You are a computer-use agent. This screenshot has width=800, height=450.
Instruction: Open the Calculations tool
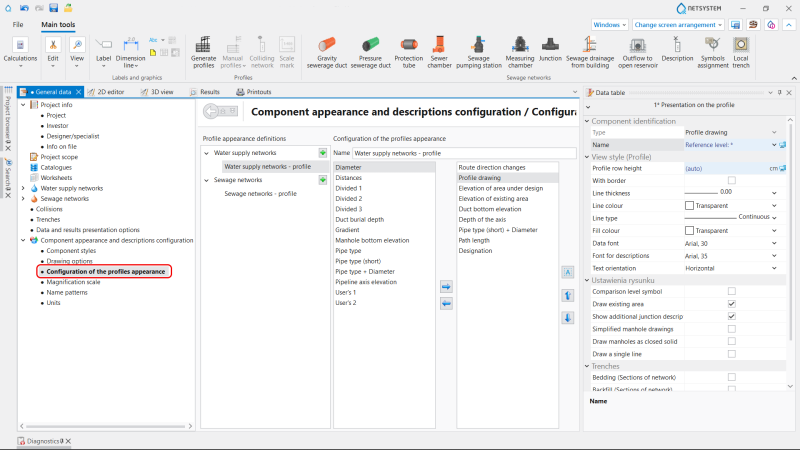(20, 52)
